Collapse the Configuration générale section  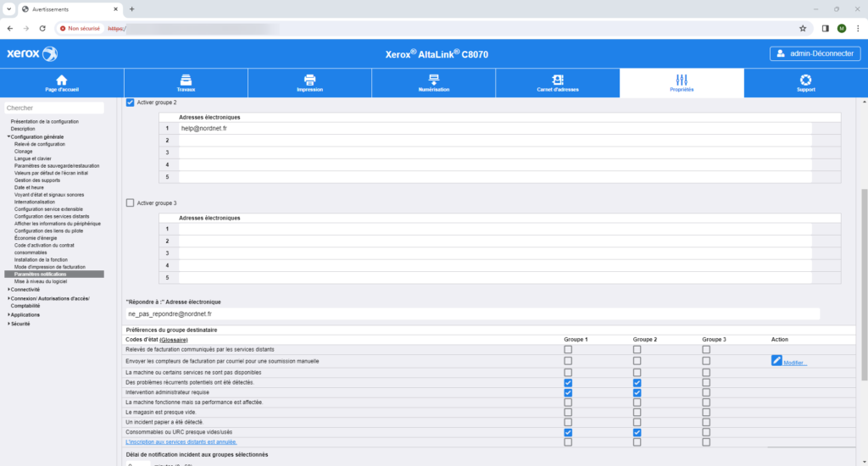(9, 136)
